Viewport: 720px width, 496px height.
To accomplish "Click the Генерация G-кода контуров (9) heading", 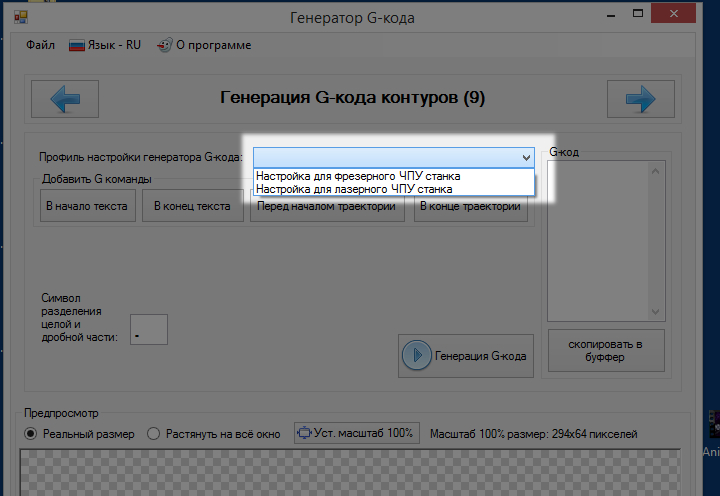I will (x=352, y=97).
